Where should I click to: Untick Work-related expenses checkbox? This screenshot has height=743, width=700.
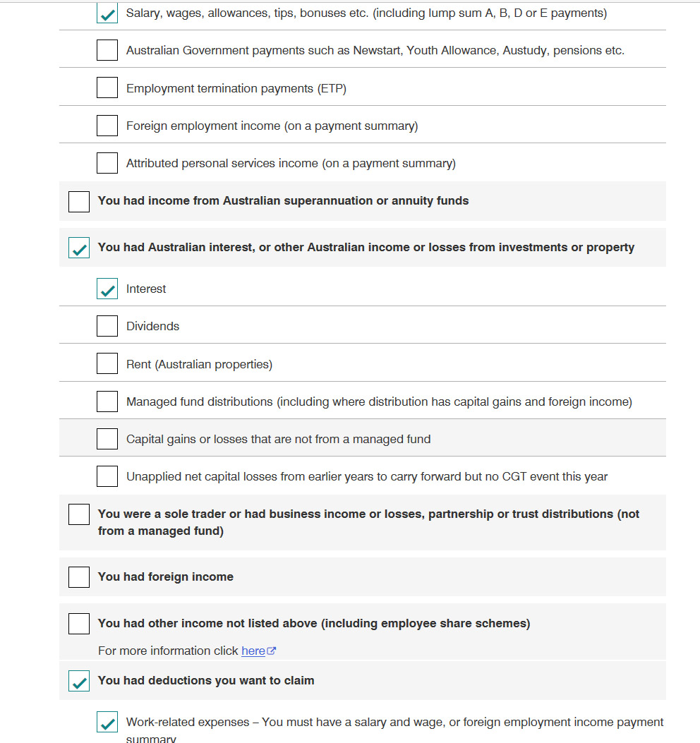pyautogui.click(x=107, y=722)
